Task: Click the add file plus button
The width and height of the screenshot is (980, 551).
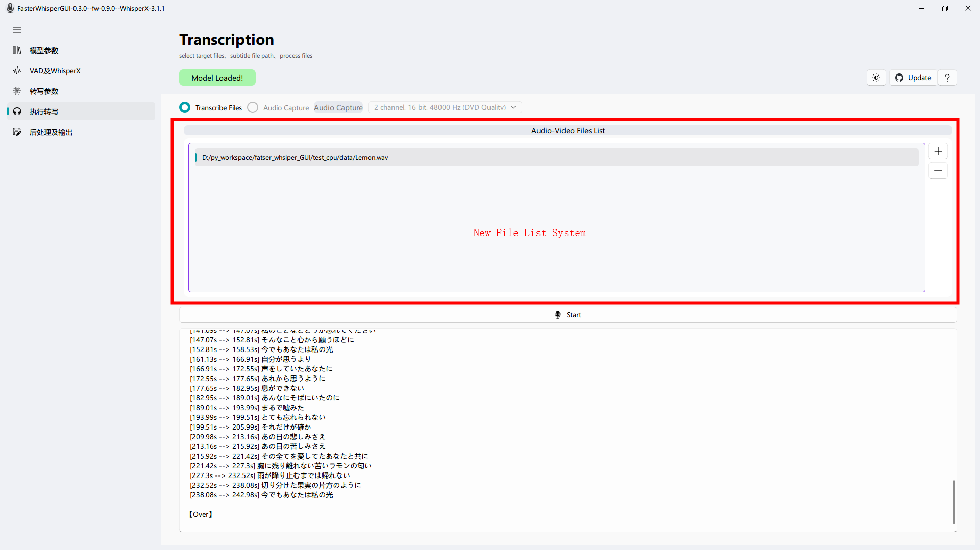Action: pyautogui.click(x=938, y=151)
